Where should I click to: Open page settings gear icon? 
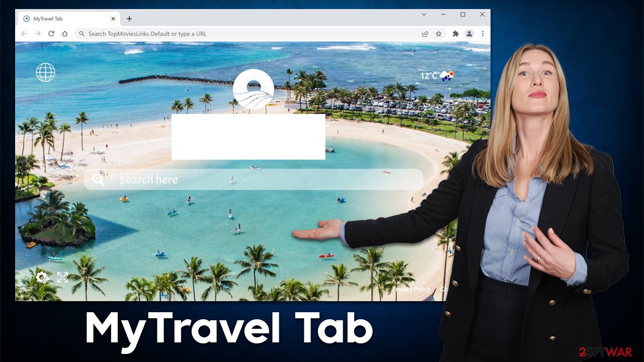(42, 277)
